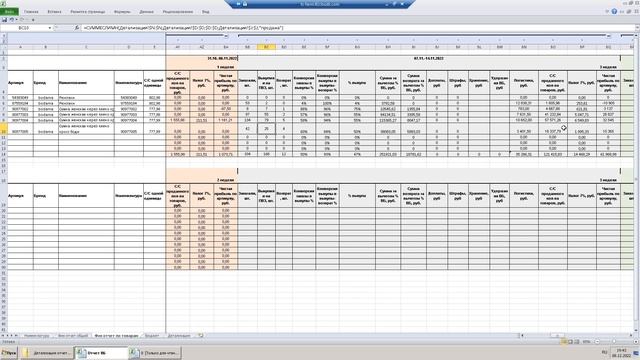Viewport: 640px width, 360px height.
Task: Click the fx Insert Function icon
Action: pyautogui.click(x=76, y=28)
